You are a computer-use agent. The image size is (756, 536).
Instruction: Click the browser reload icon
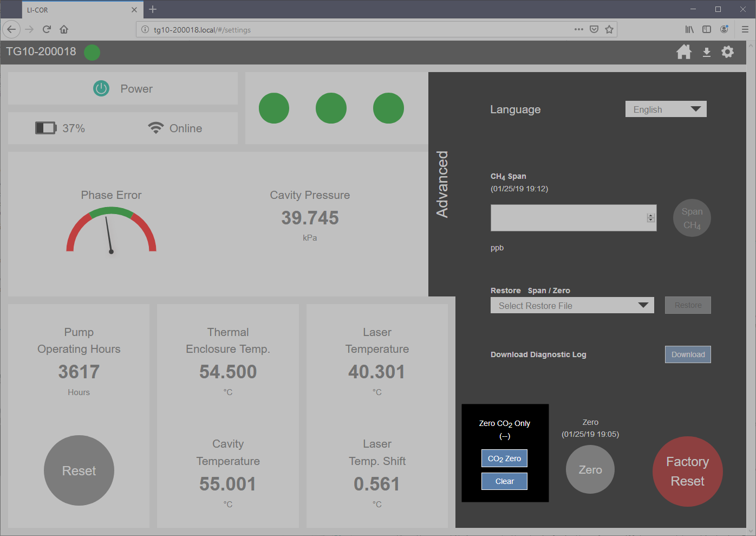(x=47, y=29)
